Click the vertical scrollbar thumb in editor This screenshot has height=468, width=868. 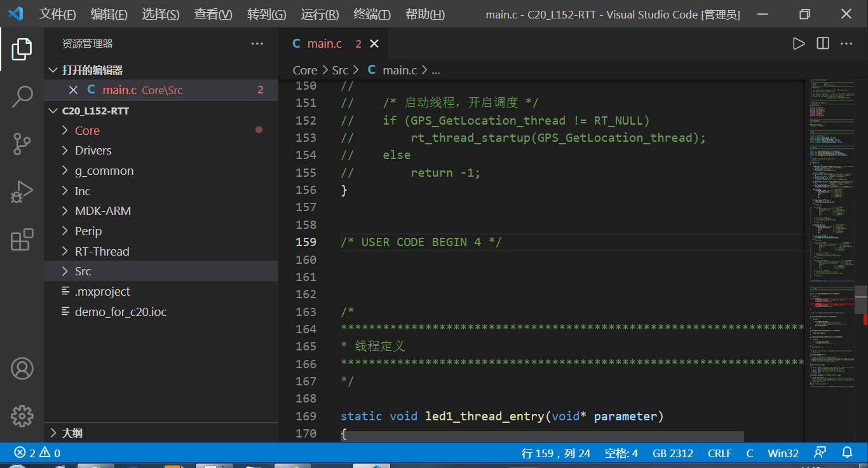(x=861, y=299)
